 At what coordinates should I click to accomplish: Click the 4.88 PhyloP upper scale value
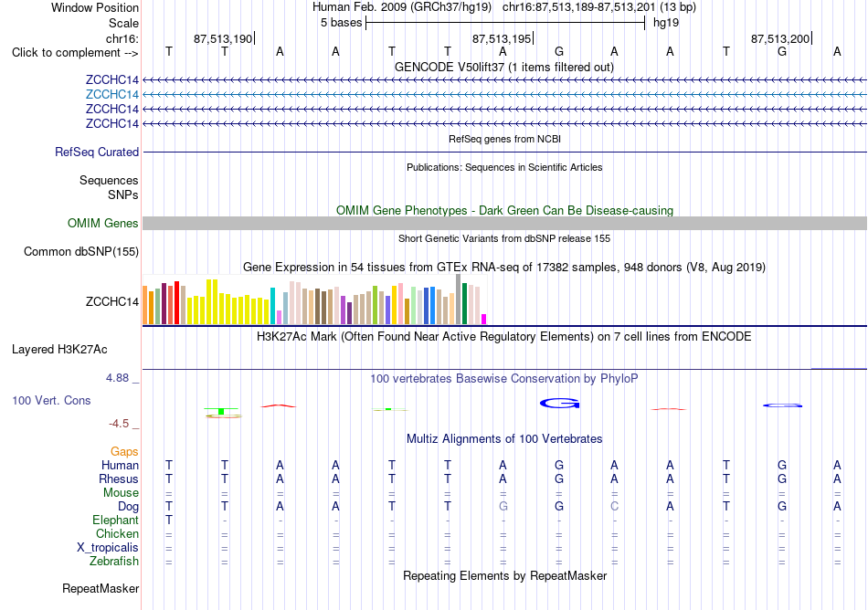pos(117,378)
